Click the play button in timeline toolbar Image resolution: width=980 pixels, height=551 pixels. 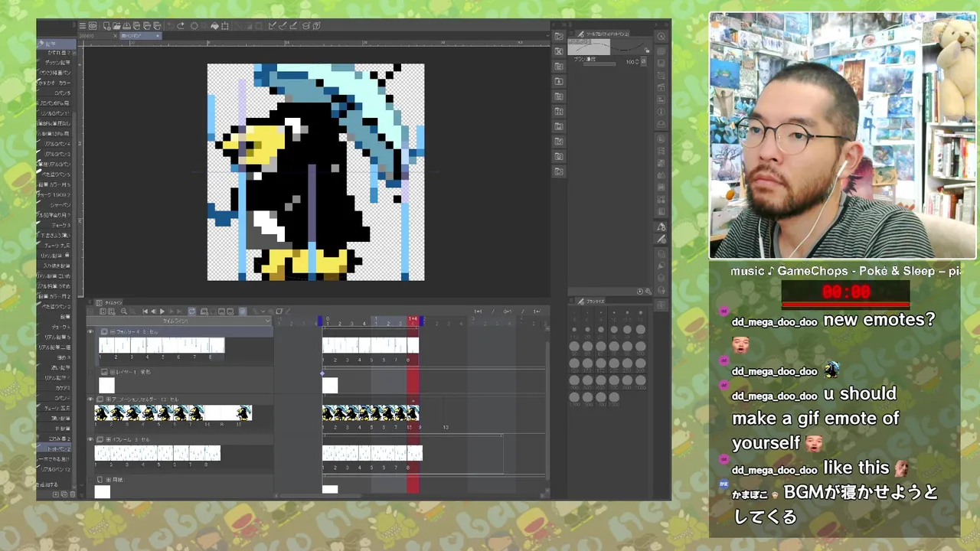click(x=162, y=311)
